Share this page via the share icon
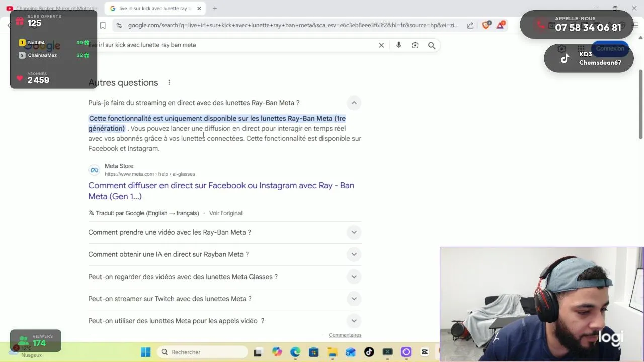Screen dimensions: 644x362 coord(470,25)
